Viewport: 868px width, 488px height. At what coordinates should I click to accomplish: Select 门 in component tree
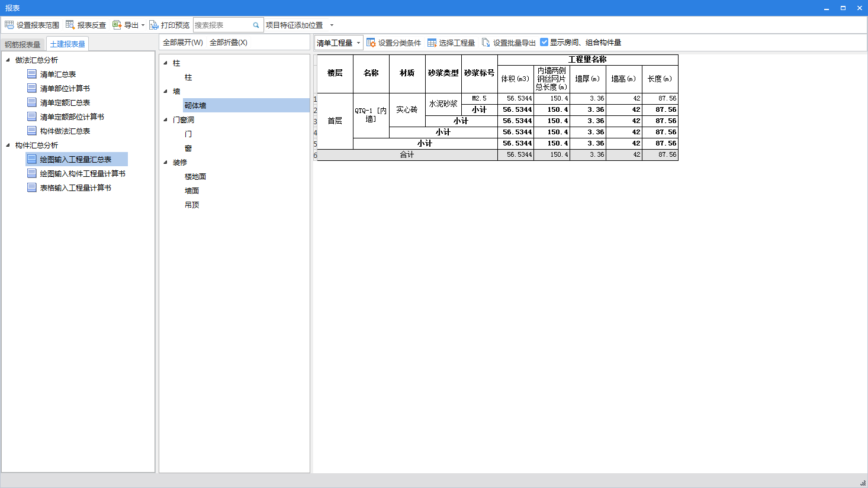pyautogui.click(x=188, y=134)
